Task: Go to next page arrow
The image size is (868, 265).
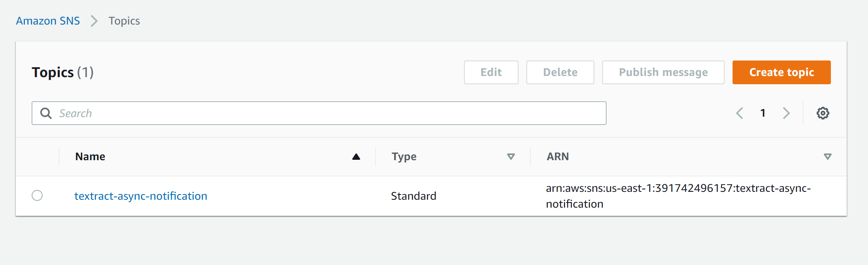Action: coord(786,113)
